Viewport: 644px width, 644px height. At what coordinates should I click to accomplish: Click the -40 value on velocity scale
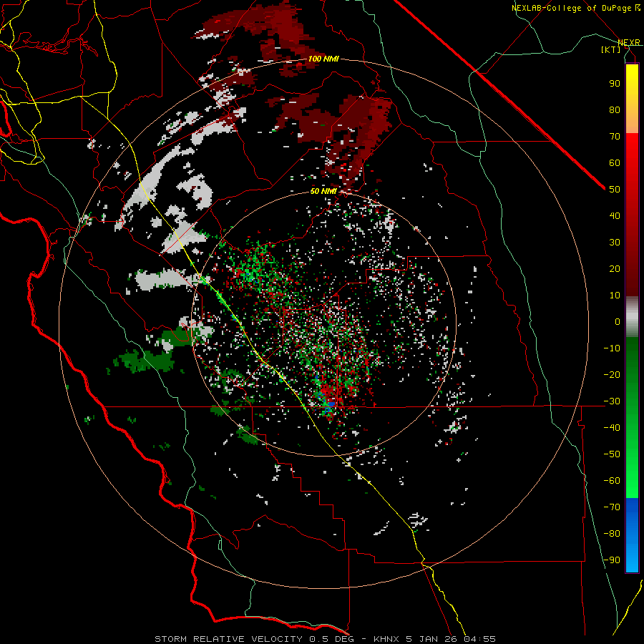click(612, 428)
